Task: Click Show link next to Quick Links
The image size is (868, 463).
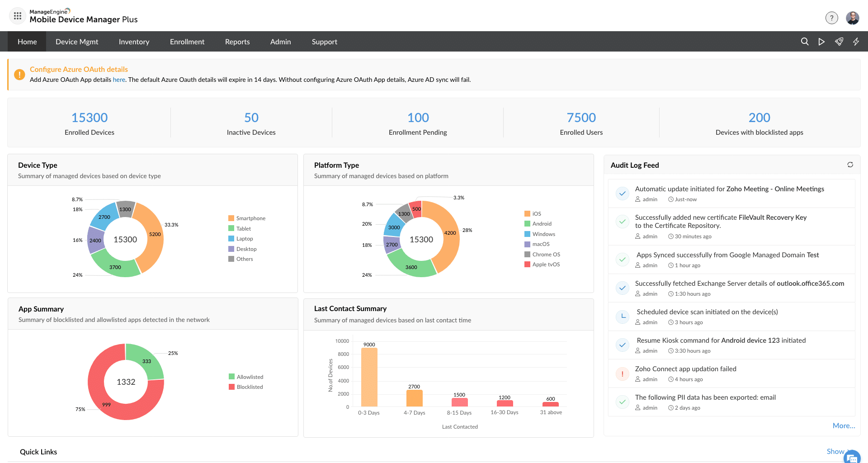Action: click(835, 451)
